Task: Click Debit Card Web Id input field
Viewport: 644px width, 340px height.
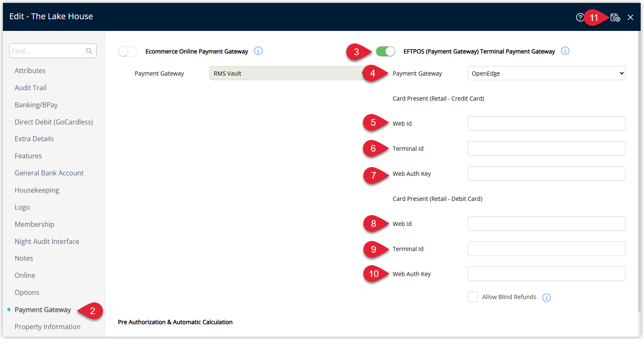Action: [547, 223]
